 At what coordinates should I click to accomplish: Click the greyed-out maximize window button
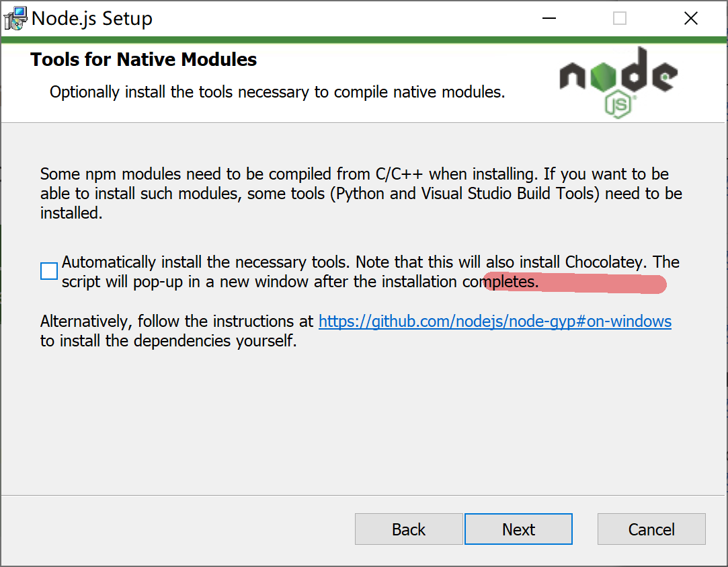(x=619, y=19)
